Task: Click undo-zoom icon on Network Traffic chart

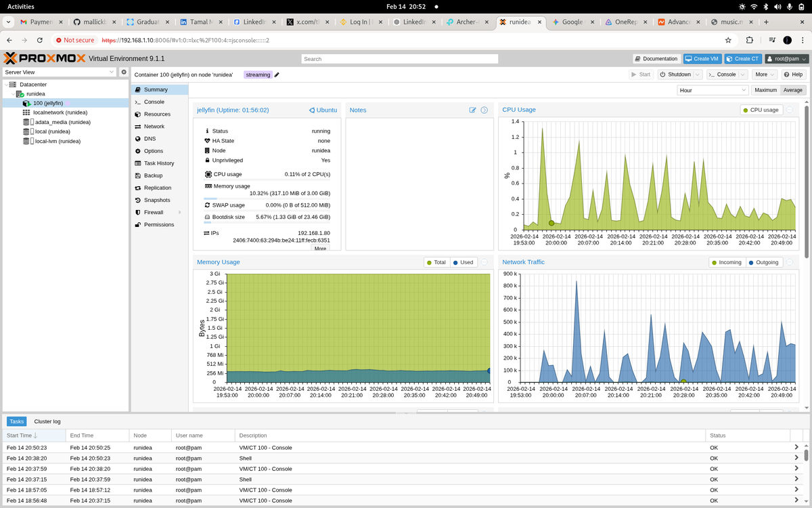Action: click(790, 262)
